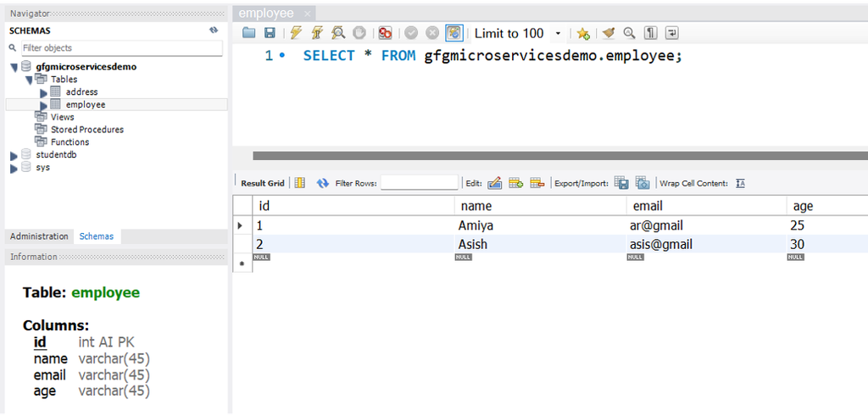Toggle auto-commit mode icon
868x416 pixels.
[453, 33]
